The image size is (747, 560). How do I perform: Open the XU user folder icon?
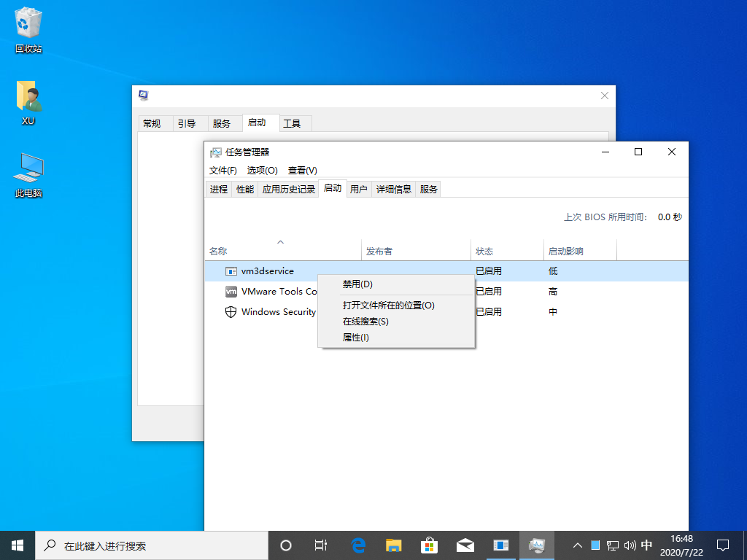(28, 97)
